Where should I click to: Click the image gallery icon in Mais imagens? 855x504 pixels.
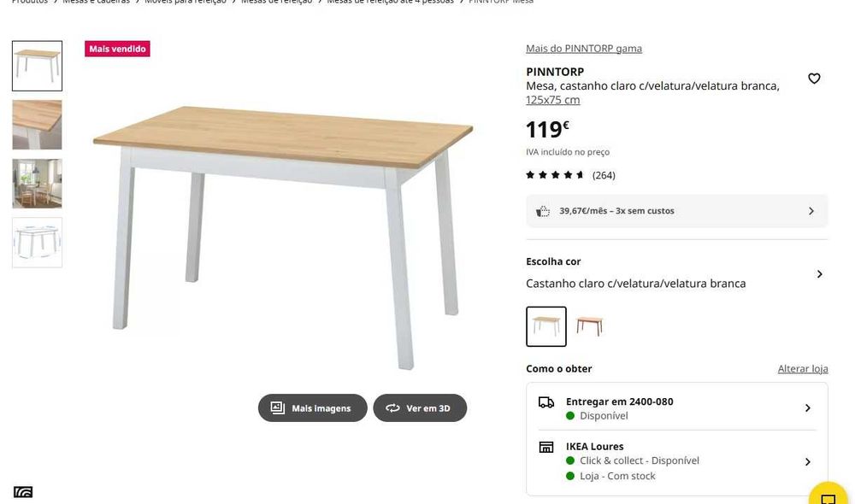point(278,407)
